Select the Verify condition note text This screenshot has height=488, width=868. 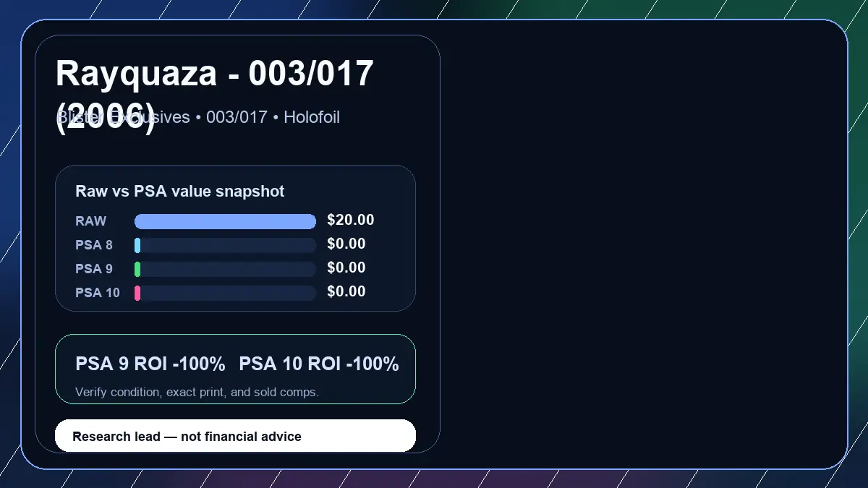197,392
